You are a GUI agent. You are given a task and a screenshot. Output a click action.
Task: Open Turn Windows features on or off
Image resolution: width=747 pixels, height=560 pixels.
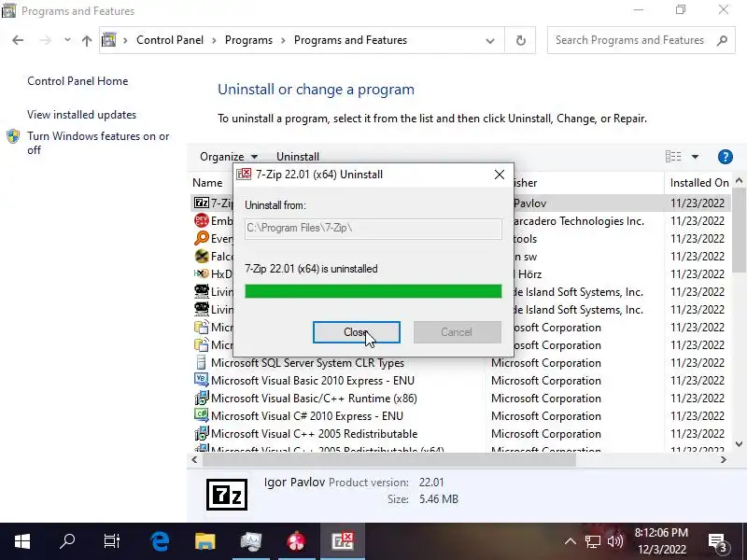click(98, 143)
